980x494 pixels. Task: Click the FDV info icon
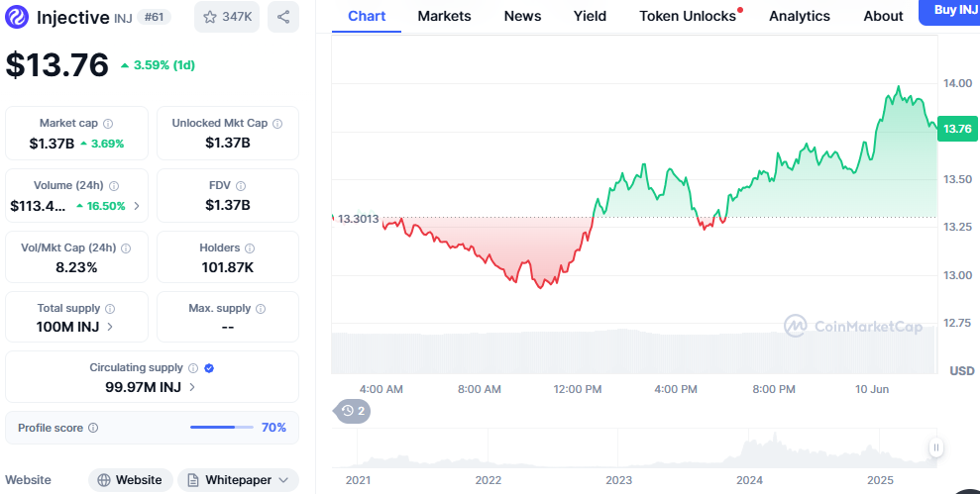(241, 186)
